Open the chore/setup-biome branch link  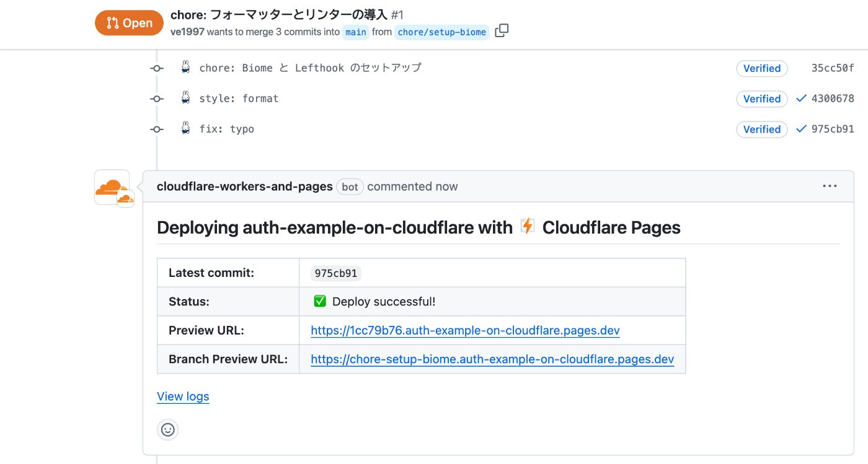(x=442, y=32)
